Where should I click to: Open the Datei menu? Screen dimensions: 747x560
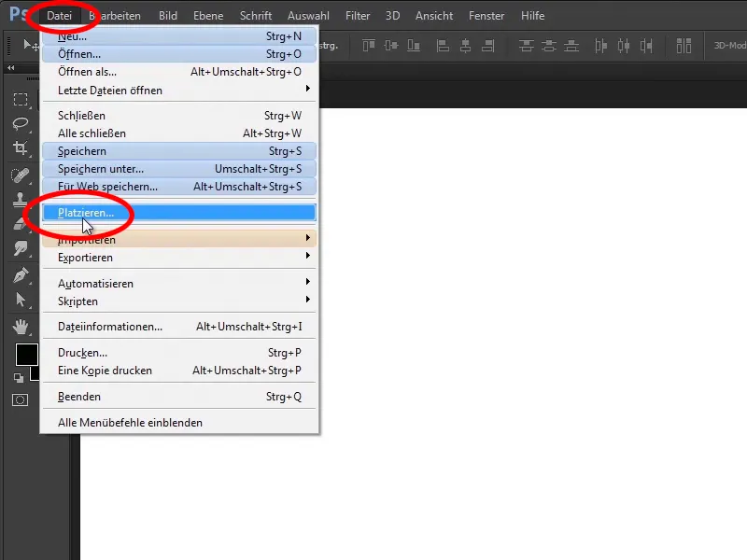pyautogui.click(x=59, y=16)
